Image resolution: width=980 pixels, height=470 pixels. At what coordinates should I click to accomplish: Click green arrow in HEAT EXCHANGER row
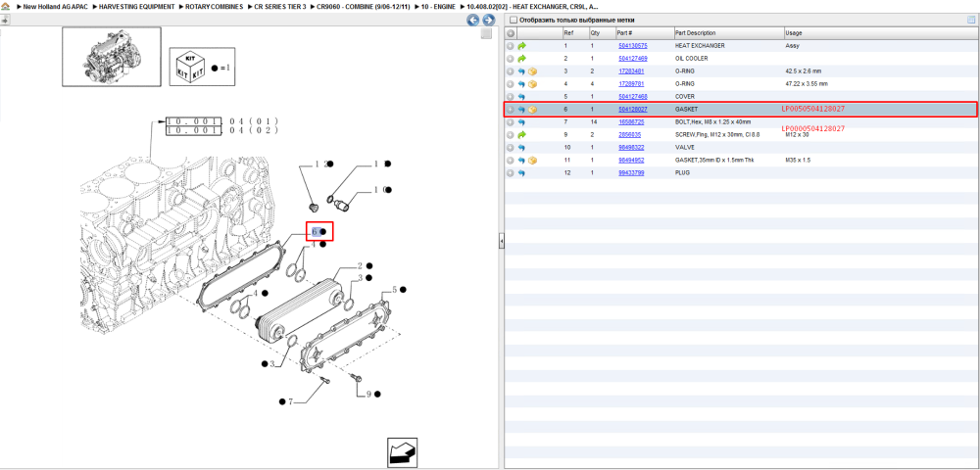coord(522,46)
